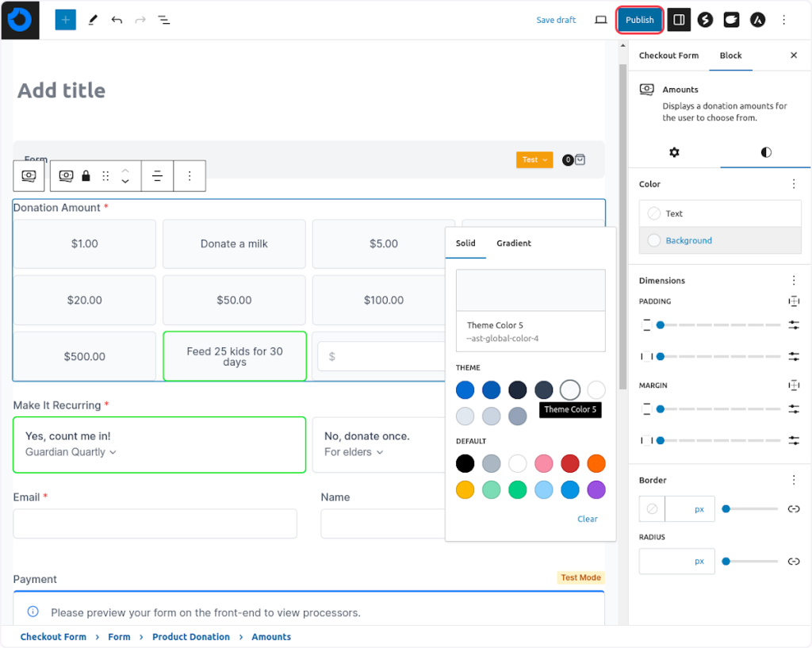This screenshot has width=812, height=648.
Task: Choose the $50.00 donation amount
Action: [x=234, y=300]
